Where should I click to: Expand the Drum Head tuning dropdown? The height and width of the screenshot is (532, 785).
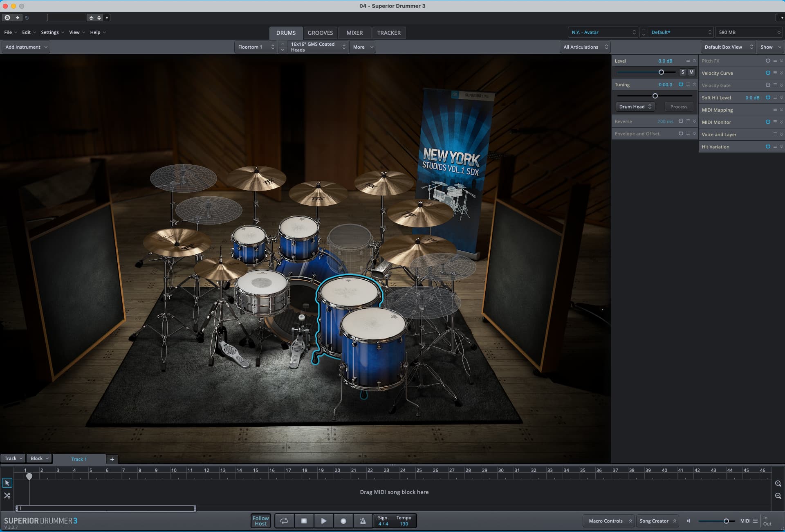(x=635, y=107)
